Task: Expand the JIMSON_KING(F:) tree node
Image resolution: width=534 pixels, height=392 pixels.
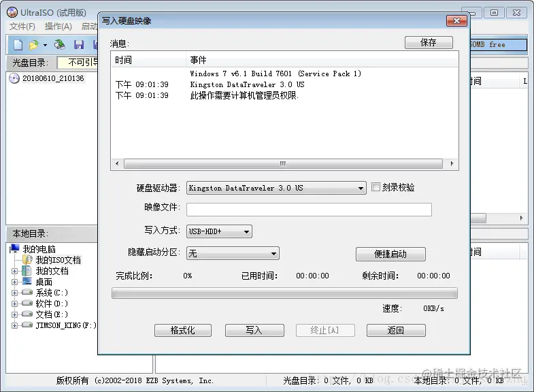Action: (x=14, y=325)
